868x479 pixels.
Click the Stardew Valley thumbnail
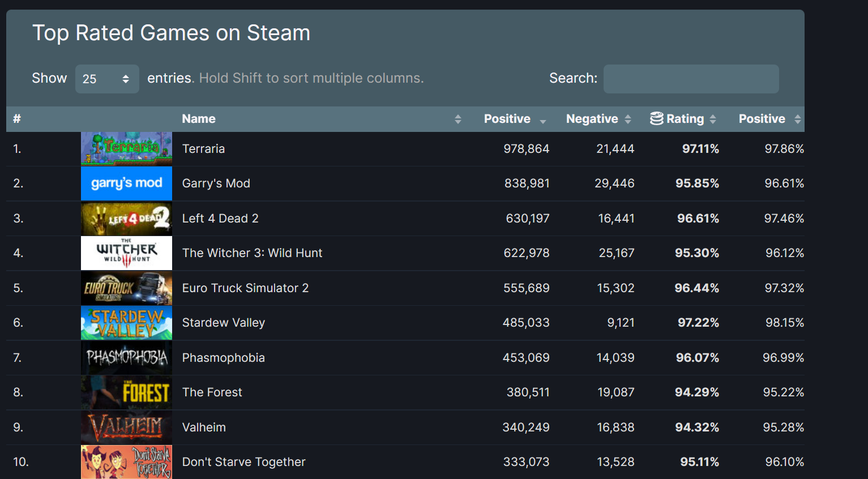pos(126,323)
